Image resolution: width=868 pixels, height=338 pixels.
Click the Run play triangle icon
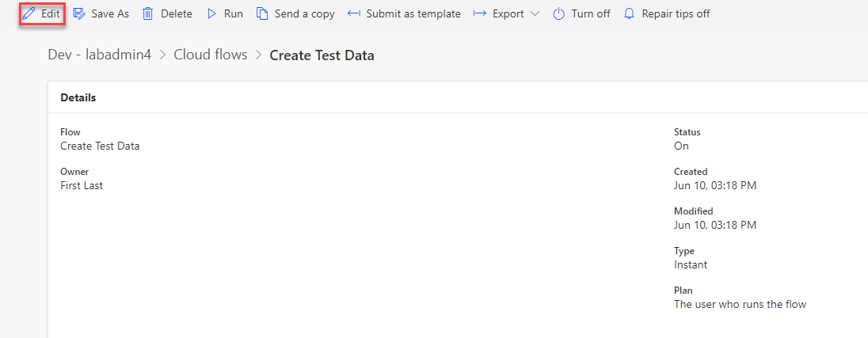click(x=211, y=13)
